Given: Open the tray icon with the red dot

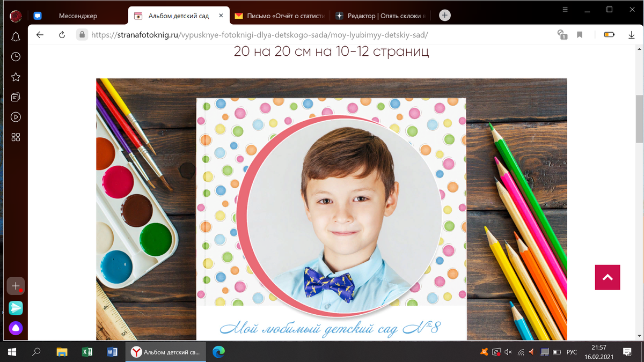Looking at the screenshot, I should tap(497, 352).
